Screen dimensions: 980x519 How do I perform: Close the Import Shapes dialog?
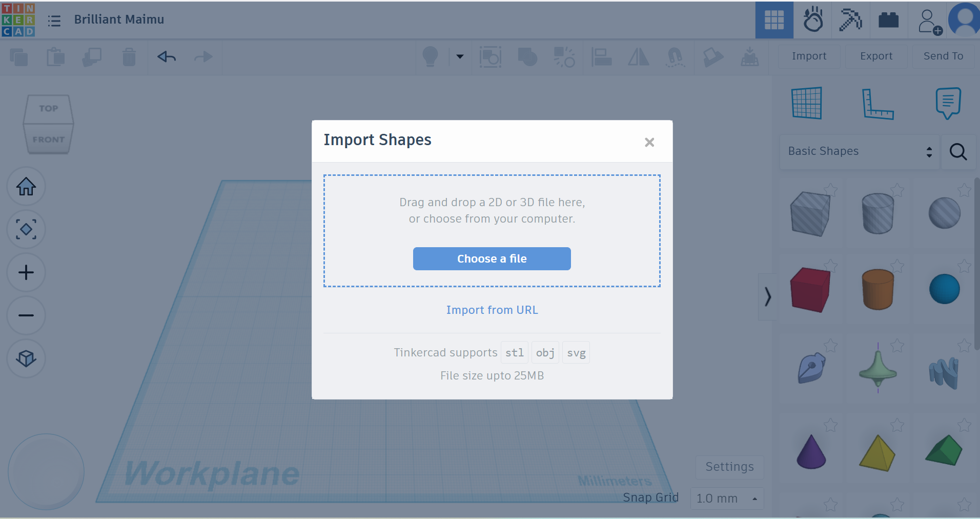click(649, 143)
